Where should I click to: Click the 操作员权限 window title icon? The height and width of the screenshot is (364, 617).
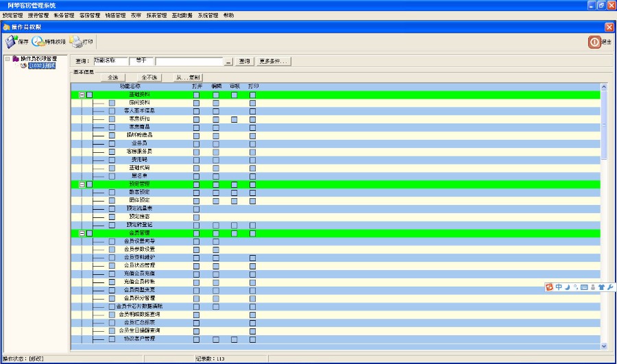click(6, 27)
